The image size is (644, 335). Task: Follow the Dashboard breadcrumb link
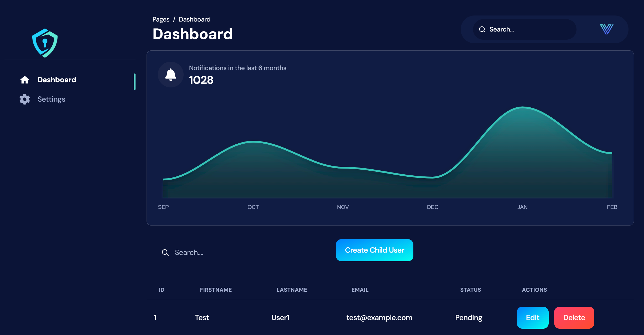(x=194, y=19)
